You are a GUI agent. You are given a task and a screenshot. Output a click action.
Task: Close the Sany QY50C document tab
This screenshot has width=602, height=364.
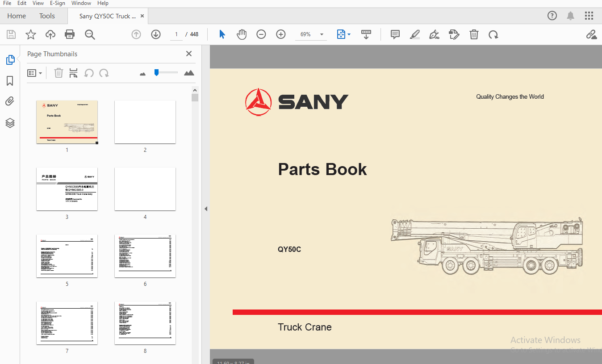142,16
